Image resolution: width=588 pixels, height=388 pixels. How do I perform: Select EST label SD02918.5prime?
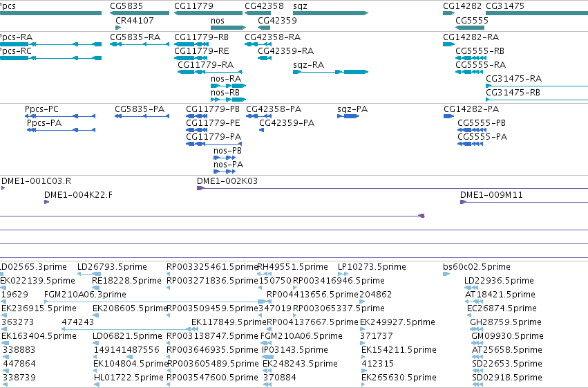pos(507,378)
